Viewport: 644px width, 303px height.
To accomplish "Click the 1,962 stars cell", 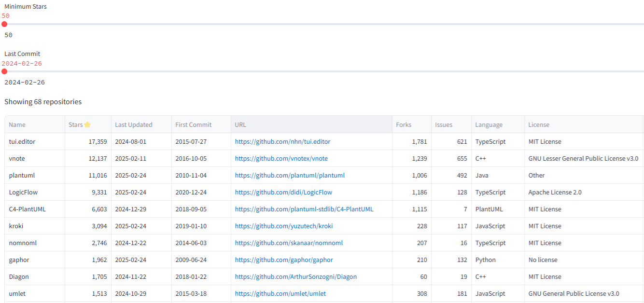I will click(x=88, y=260).
